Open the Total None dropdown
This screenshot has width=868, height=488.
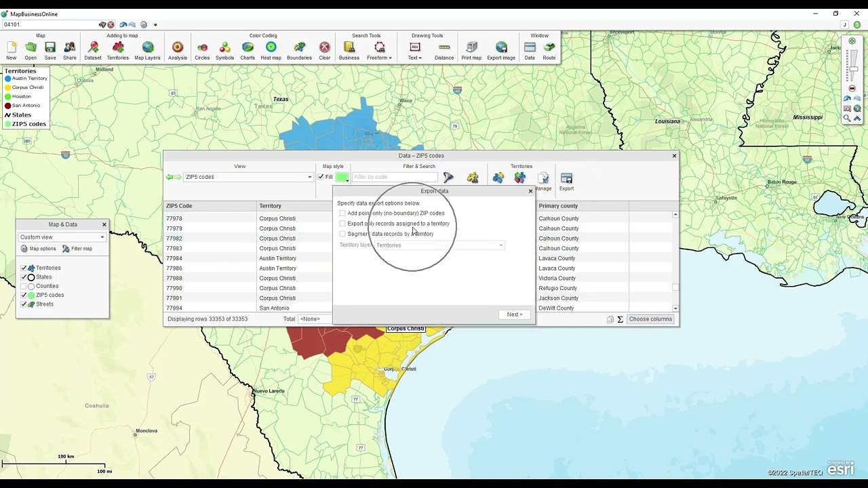tap(316, 319)
